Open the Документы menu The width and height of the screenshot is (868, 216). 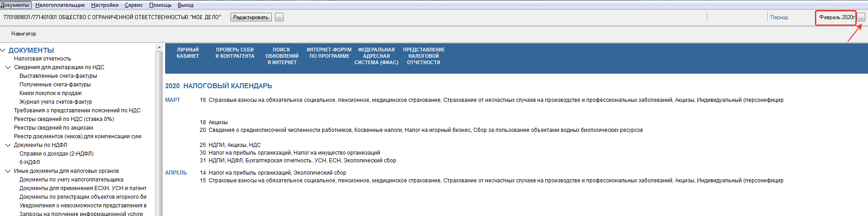[x=15, y=5]
